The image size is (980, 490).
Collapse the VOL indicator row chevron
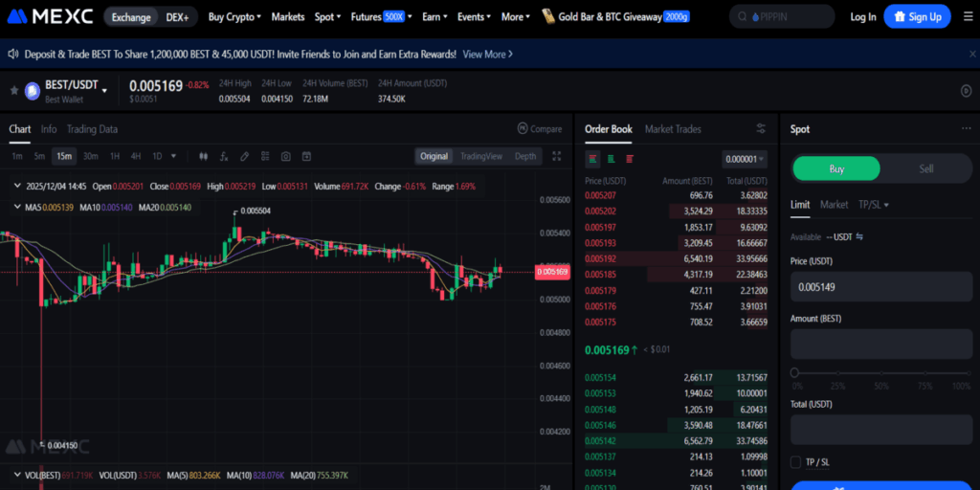click(x=17, y=475)
